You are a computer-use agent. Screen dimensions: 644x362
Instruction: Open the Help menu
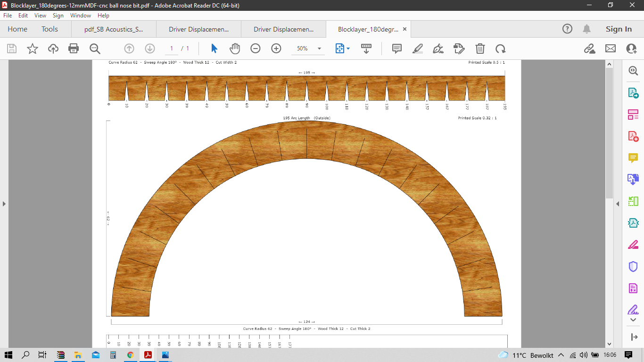[103, 16]
